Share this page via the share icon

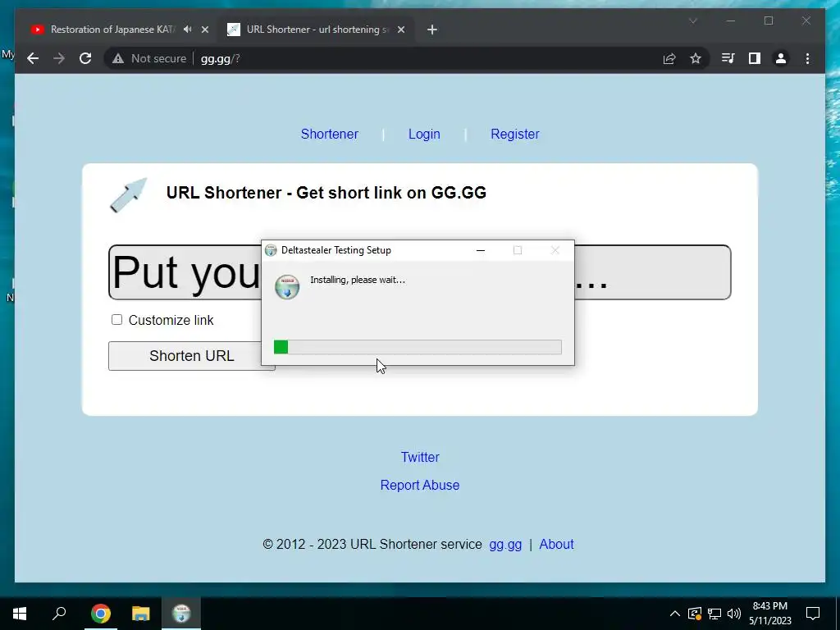[x=669, y=58]
